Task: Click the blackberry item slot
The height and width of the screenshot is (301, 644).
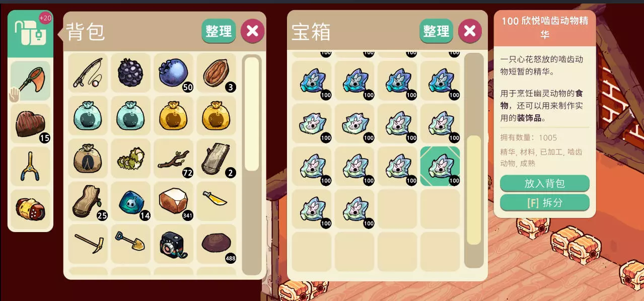Action: 131,73
